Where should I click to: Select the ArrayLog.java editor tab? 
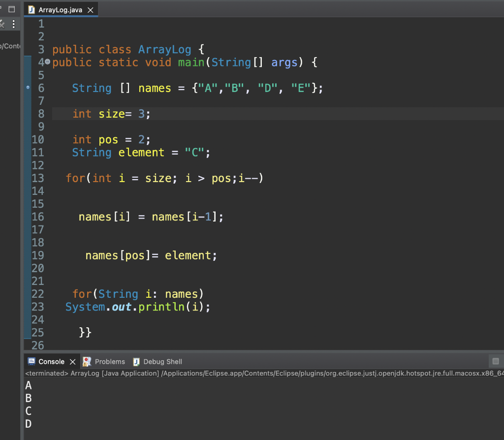[59, 10]
